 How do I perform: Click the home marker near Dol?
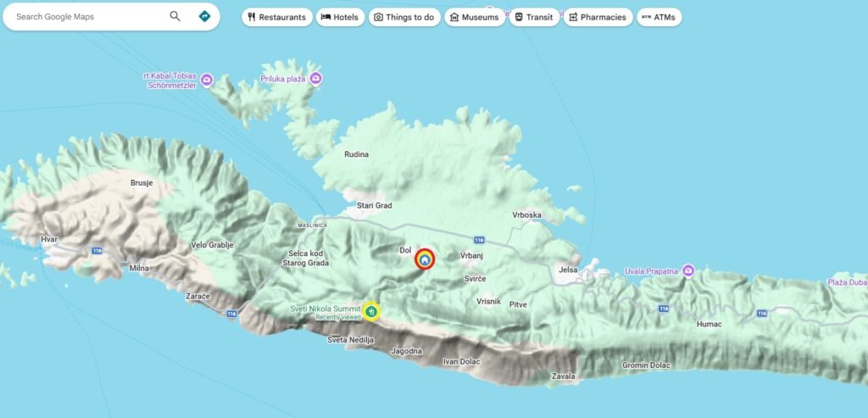[x=425, y=259]
